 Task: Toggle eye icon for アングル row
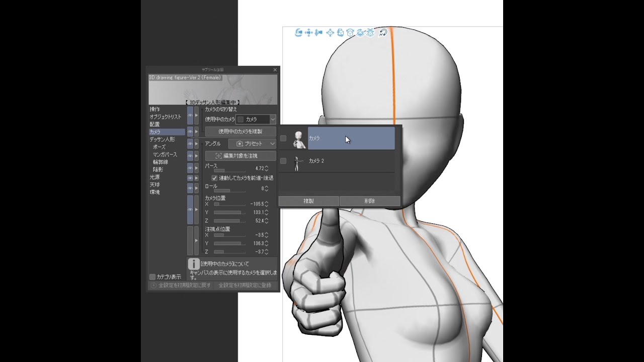190,144
